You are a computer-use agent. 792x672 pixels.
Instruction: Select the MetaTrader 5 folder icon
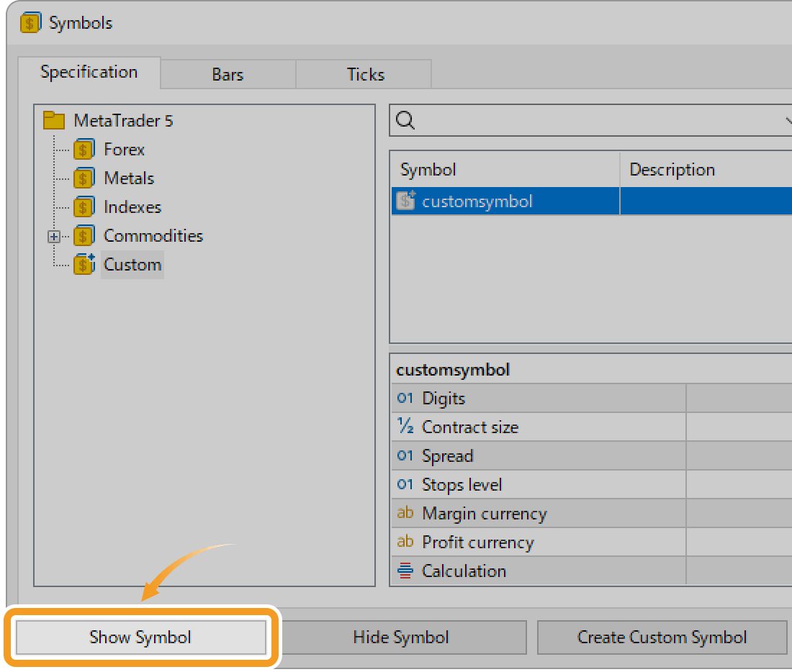54,120
